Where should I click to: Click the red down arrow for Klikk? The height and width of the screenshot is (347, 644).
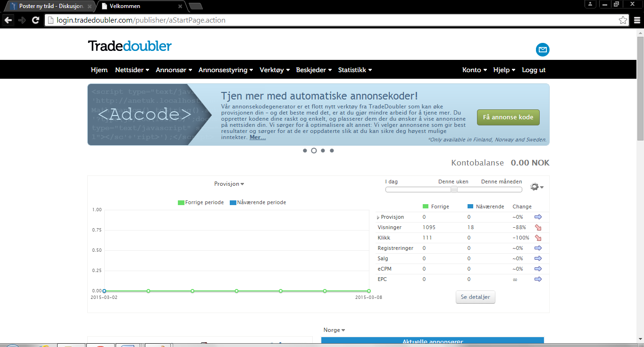tap(538, 238)
